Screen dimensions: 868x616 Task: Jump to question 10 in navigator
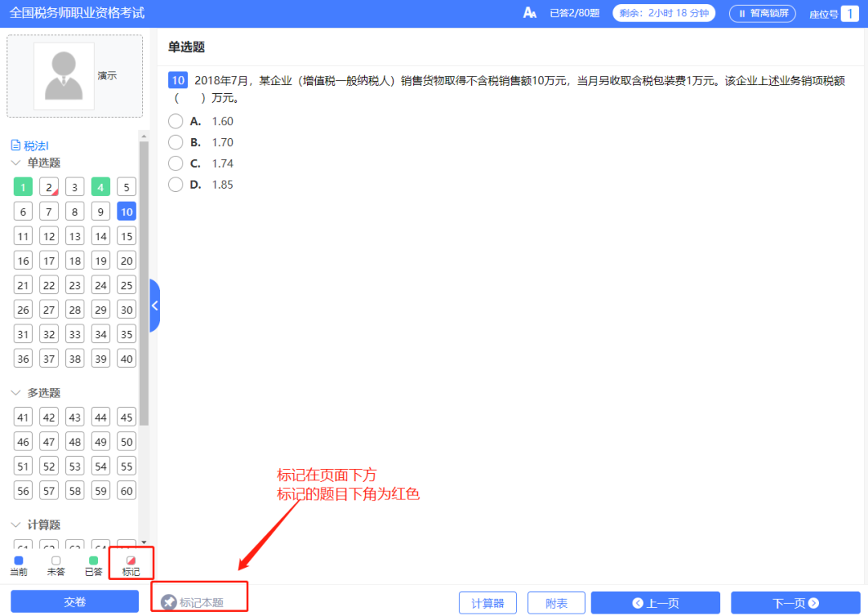pos(127,212)
